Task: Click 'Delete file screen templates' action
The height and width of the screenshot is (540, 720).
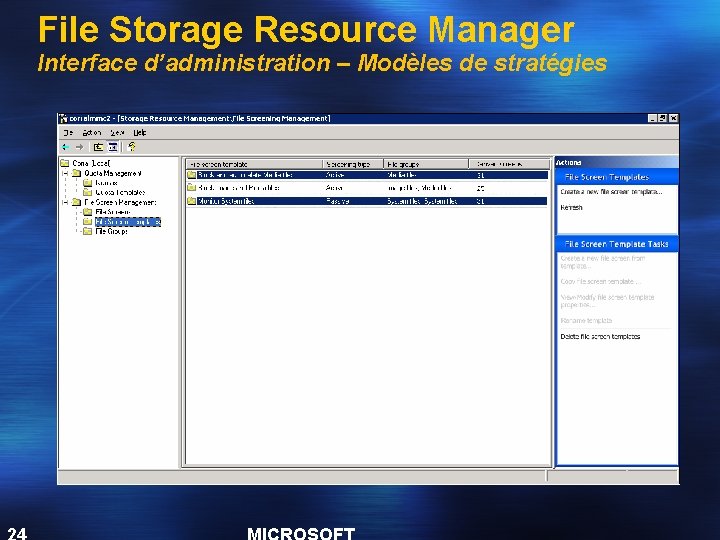Action: (600, 337)
